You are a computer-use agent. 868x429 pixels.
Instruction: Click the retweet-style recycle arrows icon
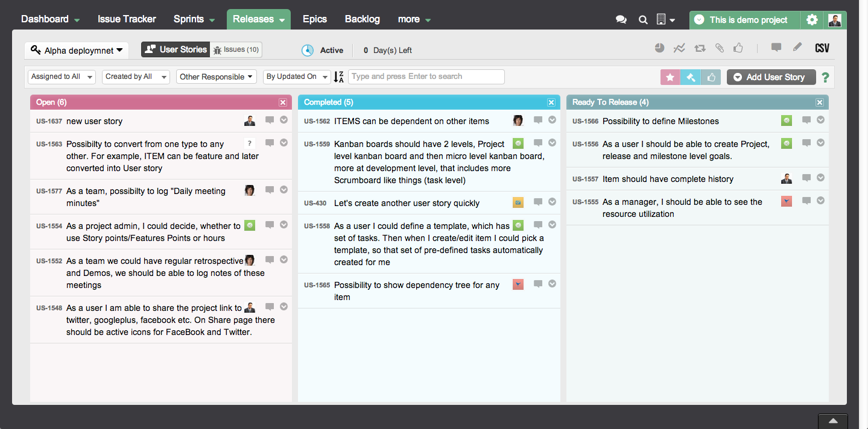pos(700,48)
